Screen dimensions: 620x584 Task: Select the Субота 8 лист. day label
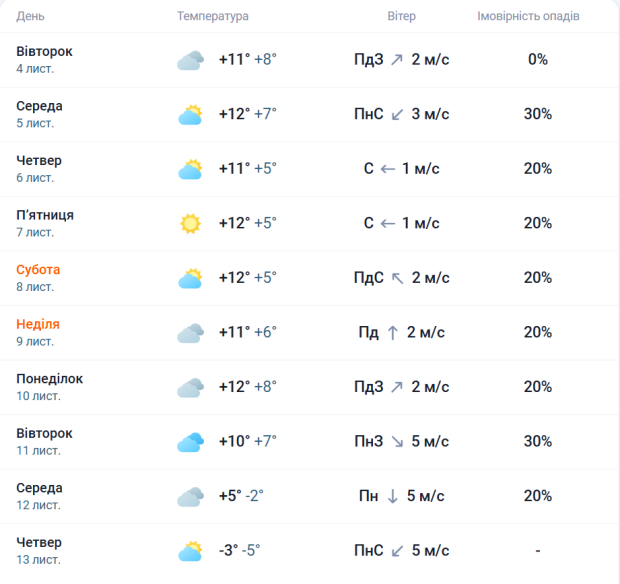click(38, 278)
